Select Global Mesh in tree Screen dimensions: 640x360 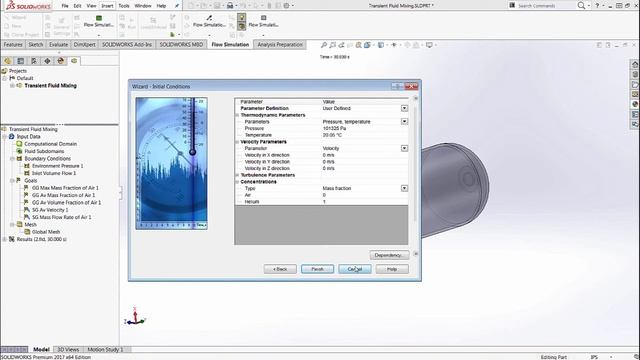46,232
